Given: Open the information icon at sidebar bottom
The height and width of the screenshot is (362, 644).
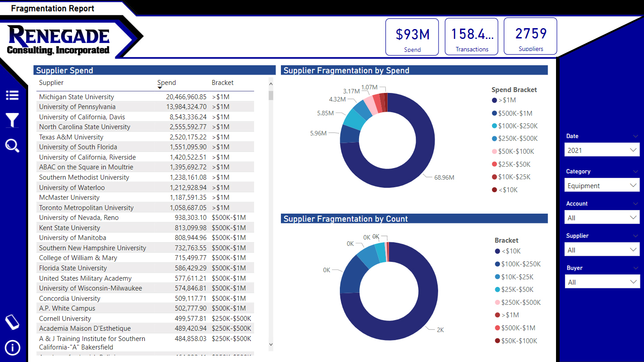Looking at the screenshot, I should tap(12, 348).
